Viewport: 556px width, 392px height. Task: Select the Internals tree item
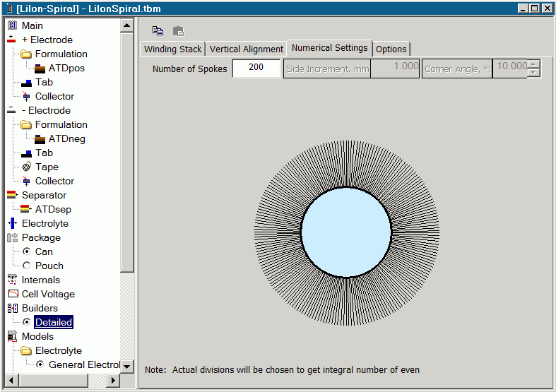[x=40, y=280]
